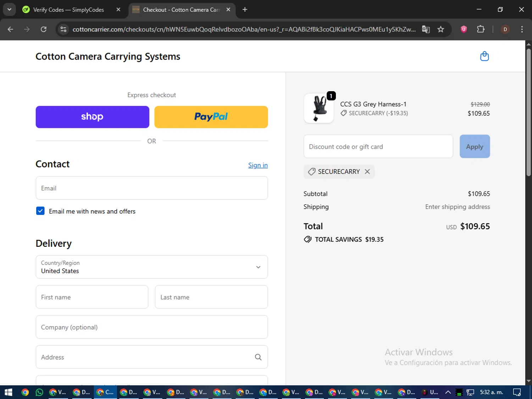Expand the tab search dropdown arrow
Image resolution: width=532 pixels, height=399 pixels.
click(9, 10)
